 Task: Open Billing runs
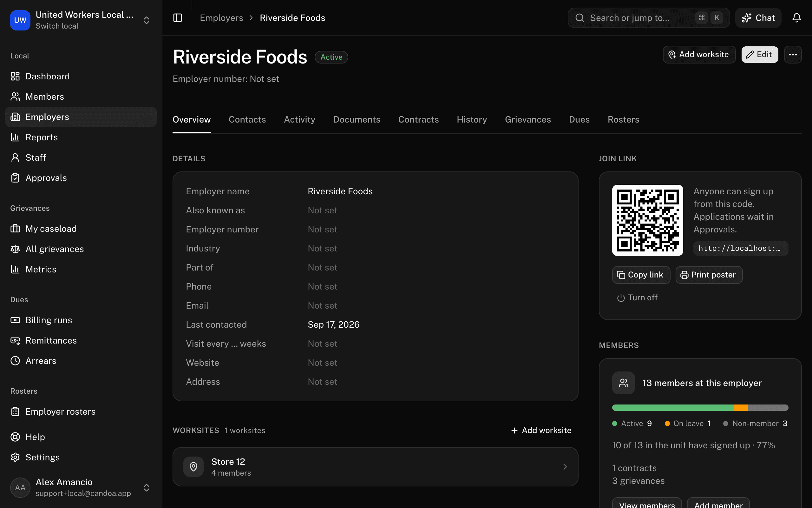coord(81,320)
